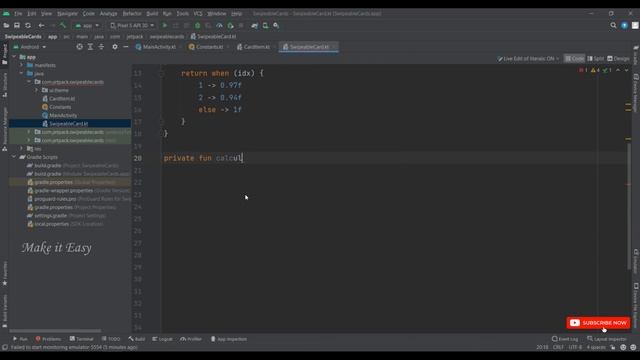The image size is (640, 360).
Task: Click Sync Project with Gradle Files icon
Action: point(255,25)
